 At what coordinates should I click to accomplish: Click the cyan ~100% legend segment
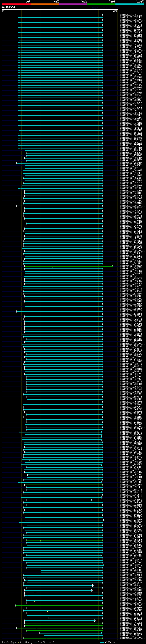pos(130,4)
